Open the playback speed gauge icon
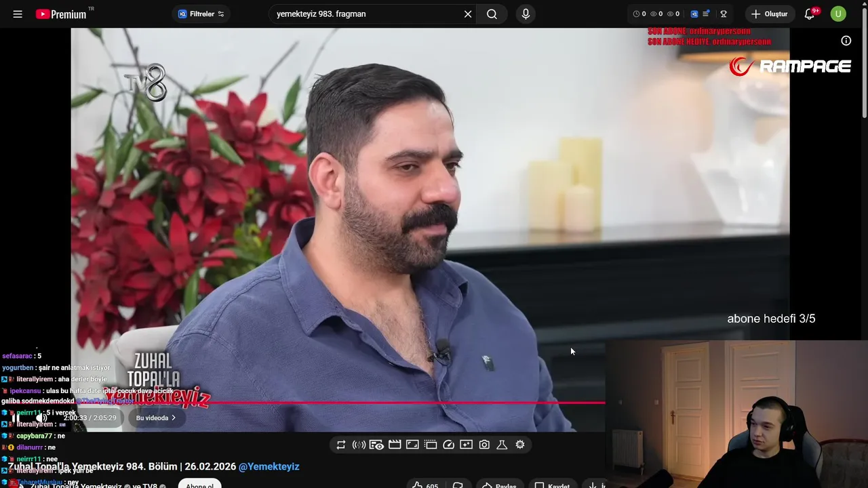The height and width of the screenshot is (488, 868). (448, 445)
